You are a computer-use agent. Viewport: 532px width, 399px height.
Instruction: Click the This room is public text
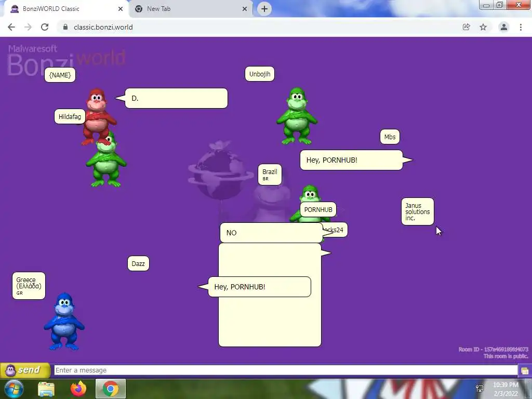pos(506,356)
